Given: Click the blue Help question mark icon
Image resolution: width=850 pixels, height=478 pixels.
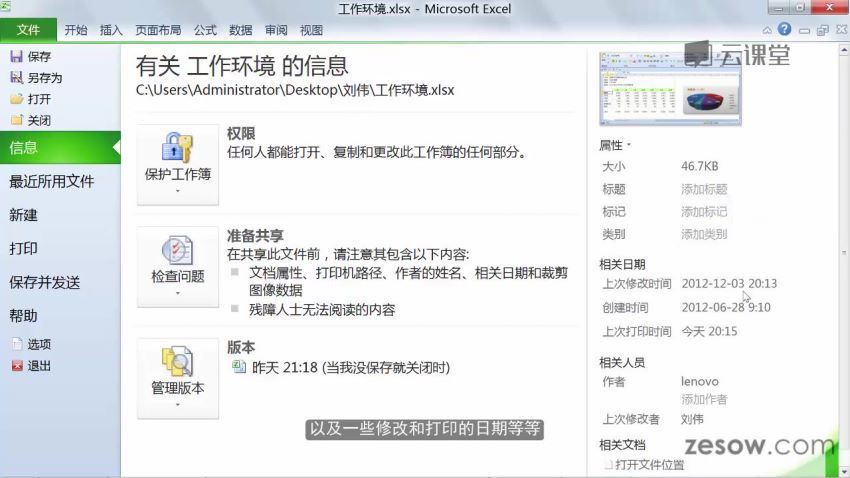Looking at the screenshot, I should [x=784, y=29].
